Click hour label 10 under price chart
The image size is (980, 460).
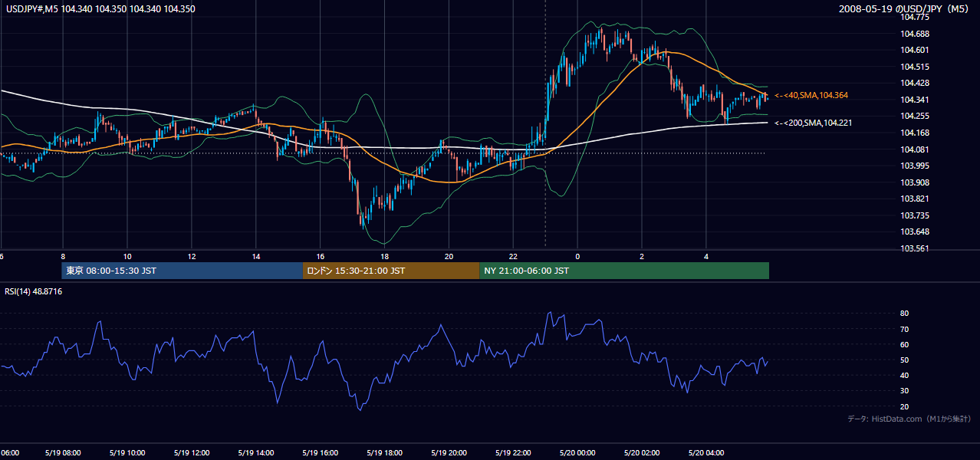point(127,256)
